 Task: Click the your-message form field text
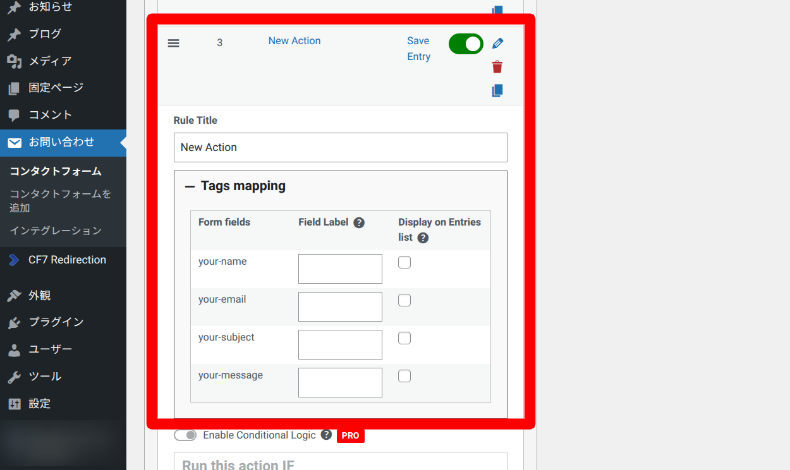pos(230,375)
